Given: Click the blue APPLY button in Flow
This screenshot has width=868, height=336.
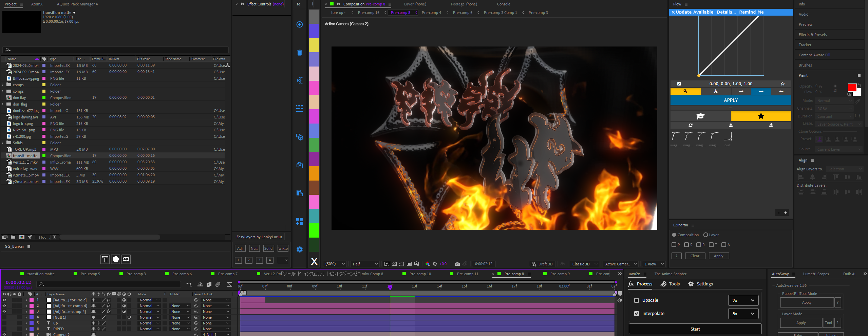Looking at the screenshot, I should tap(731, 100).
